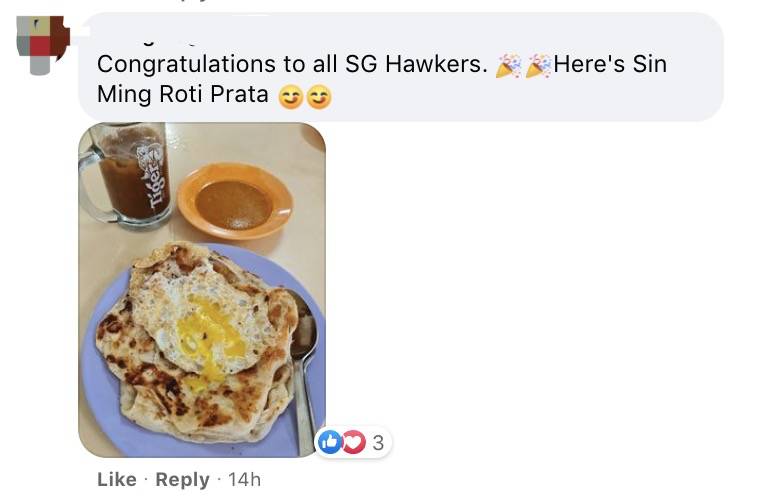
Task: Click the second smiling face emoji
Action: [319, 96]
